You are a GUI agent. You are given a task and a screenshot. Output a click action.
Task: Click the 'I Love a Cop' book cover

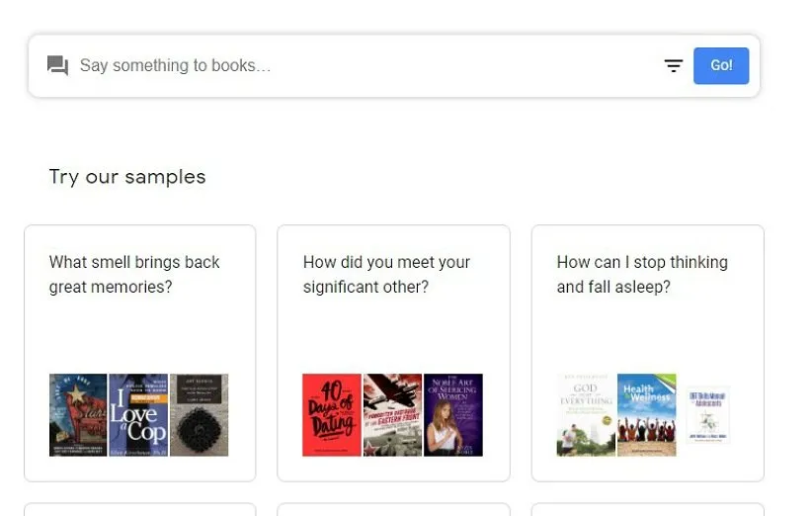(x=138, y=415)
